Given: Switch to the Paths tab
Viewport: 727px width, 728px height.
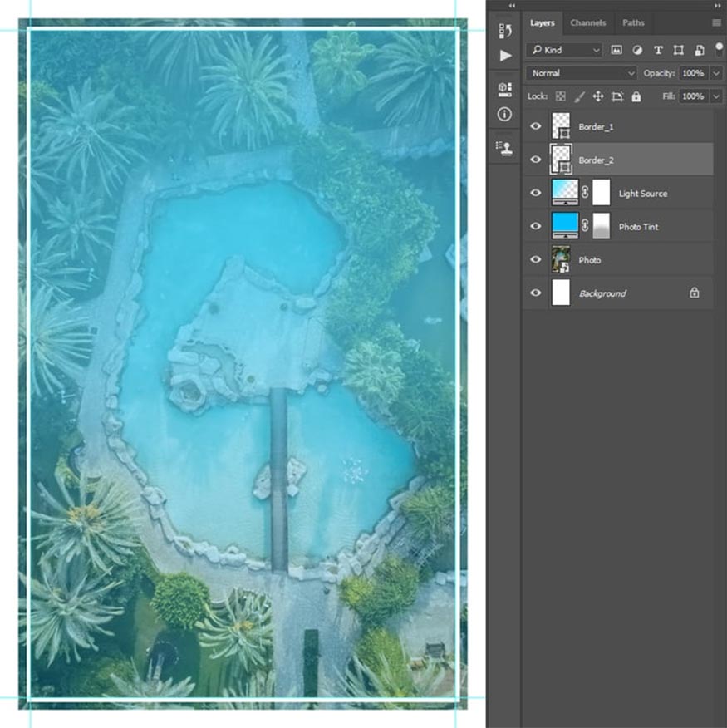Looking at the screenshot, I should [x=633, y=22].
